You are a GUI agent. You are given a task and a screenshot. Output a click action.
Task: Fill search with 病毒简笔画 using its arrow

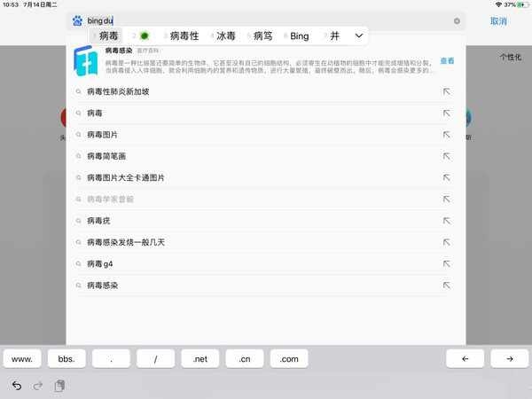click(447, 156)
